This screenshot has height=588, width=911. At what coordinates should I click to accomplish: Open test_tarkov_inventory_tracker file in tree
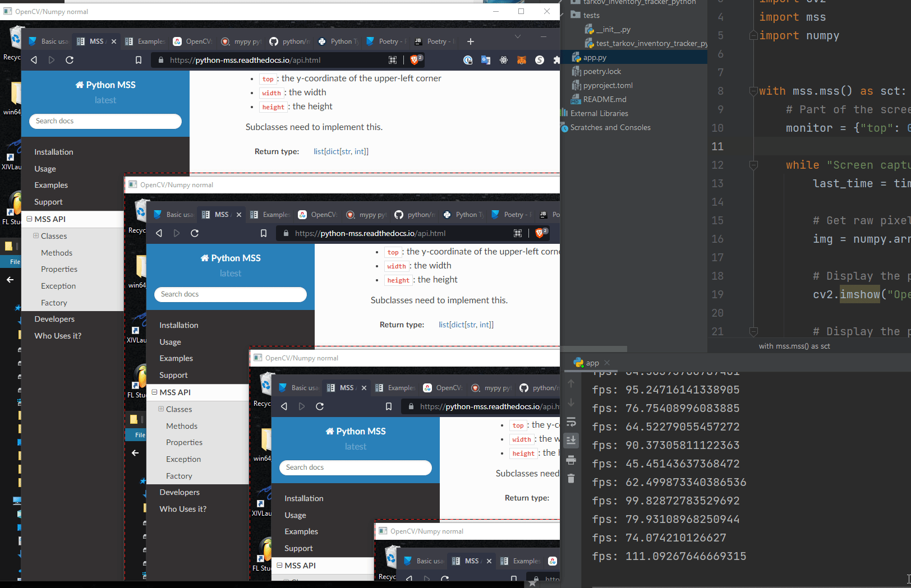click(651, 43)
